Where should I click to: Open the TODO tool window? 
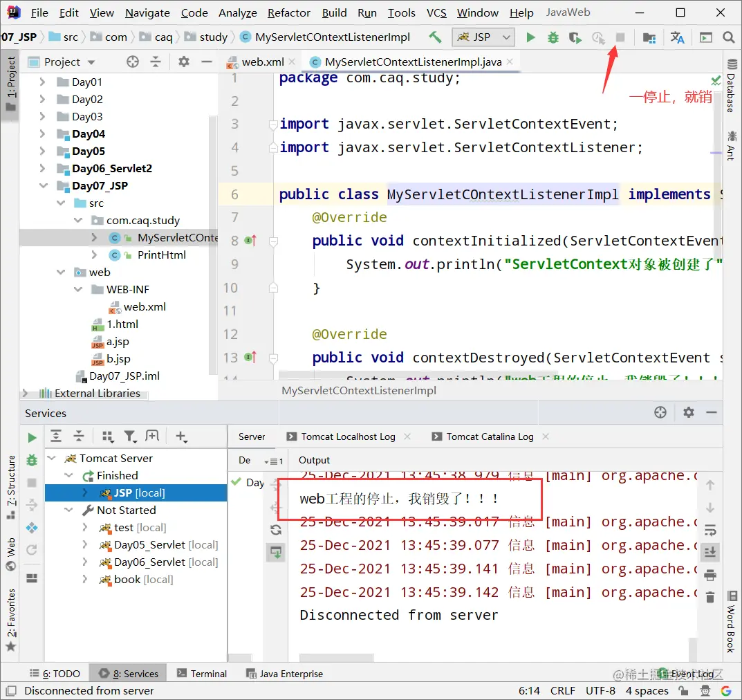(55, 674)
